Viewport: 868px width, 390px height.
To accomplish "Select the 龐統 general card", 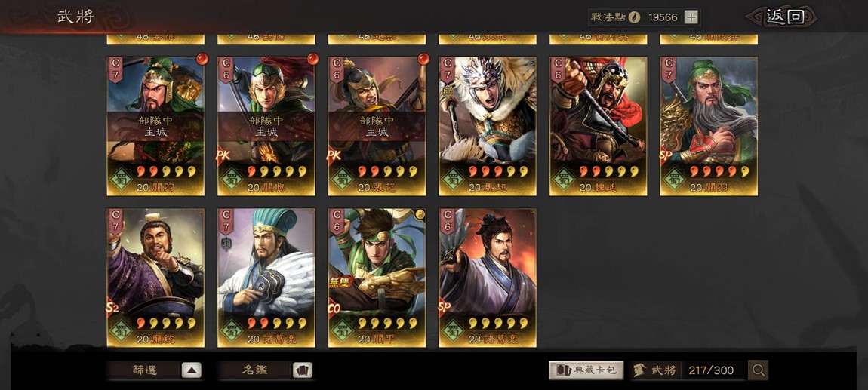I will tap(155, 278).
